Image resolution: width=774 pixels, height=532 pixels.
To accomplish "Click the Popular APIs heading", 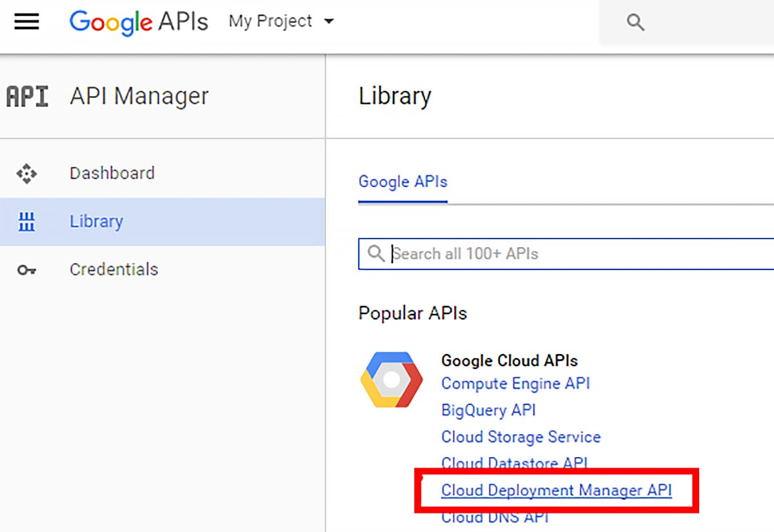I will point(413,313).
